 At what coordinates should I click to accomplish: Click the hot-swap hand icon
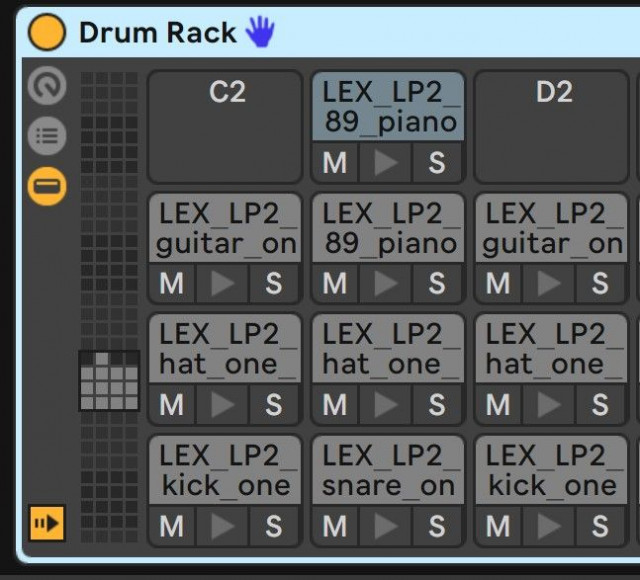260,32
